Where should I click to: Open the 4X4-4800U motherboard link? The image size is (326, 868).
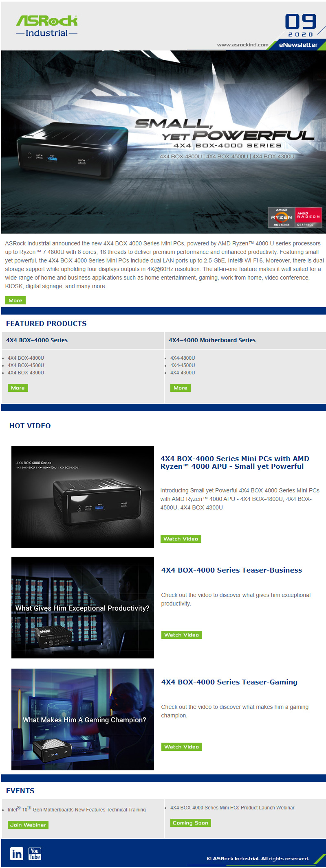tap(183, 358)
